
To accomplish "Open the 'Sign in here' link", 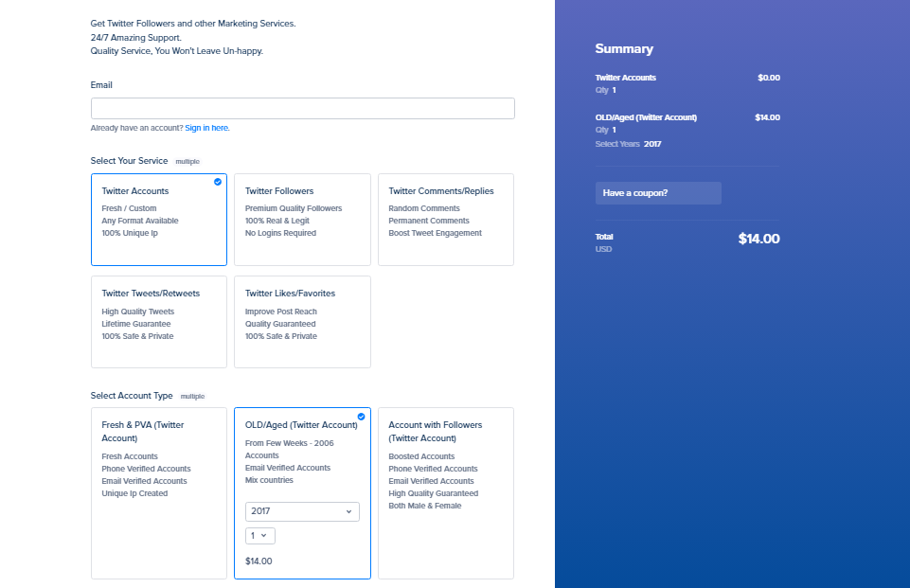I will point(207,128).
